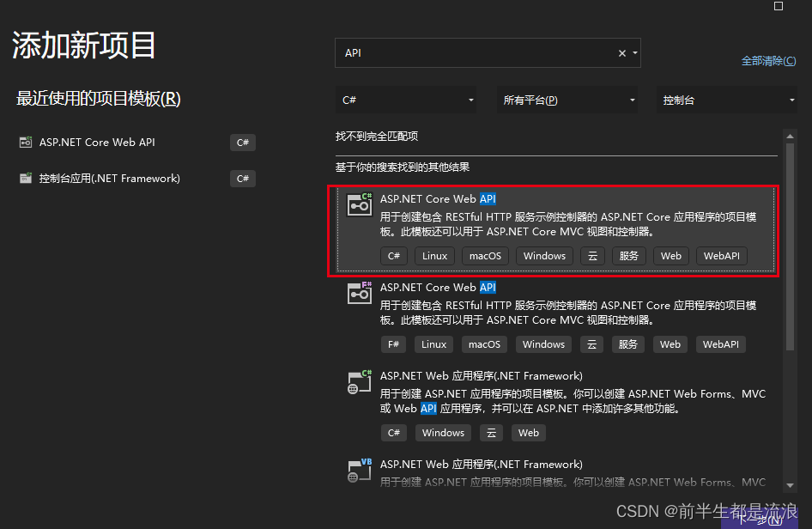Viewport: 812px width, 529px height.
Task: Click Linux tag on the F# Web API template
Action: pyautogui.click(x=434, y=344)
